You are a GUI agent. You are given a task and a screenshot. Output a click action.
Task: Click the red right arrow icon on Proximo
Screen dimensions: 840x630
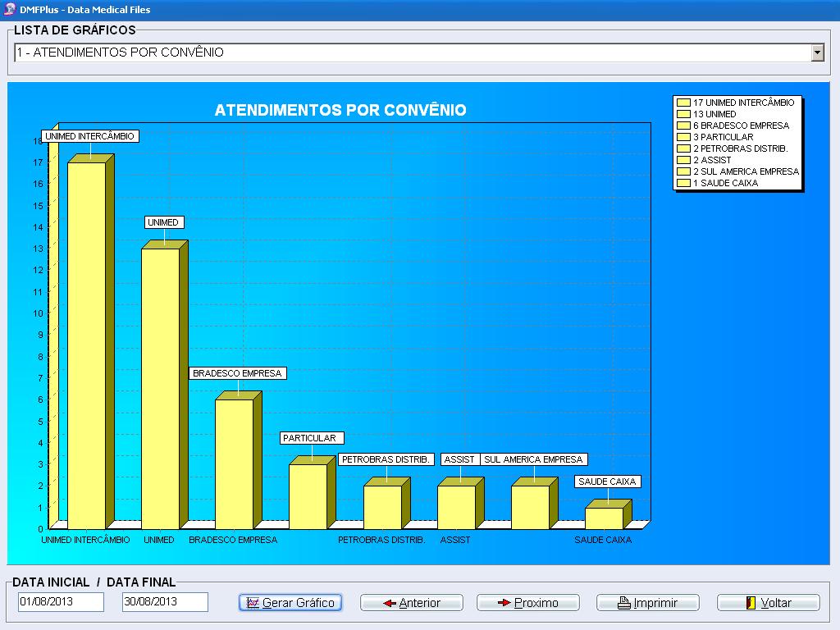504,603
